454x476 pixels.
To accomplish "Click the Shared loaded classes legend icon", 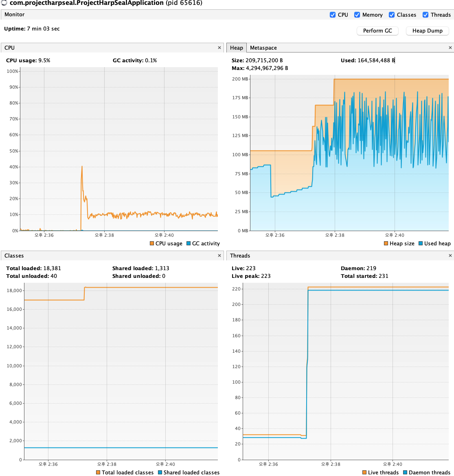I will (x=160, y=472).
